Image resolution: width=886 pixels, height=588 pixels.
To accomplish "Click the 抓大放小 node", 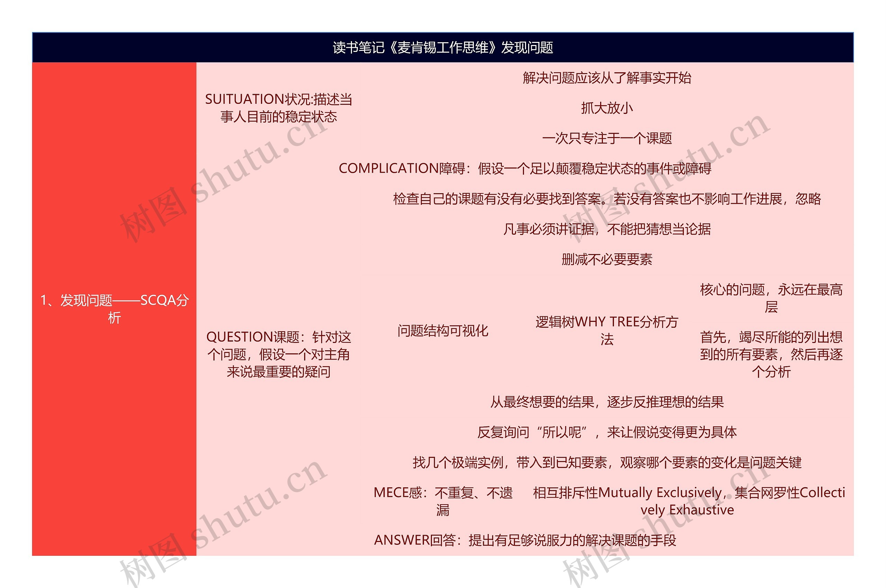I will [607, 108].
